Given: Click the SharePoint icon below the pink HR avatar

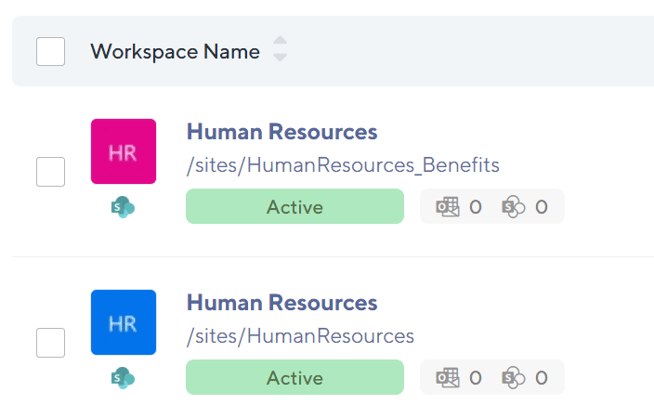Looking at the screenshot, I should [123, 207].
